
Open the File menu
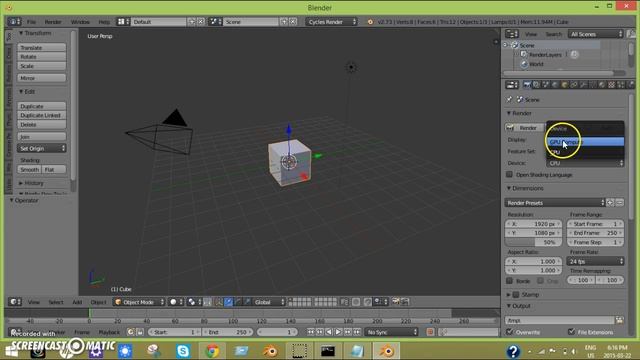tap(31, 22)
